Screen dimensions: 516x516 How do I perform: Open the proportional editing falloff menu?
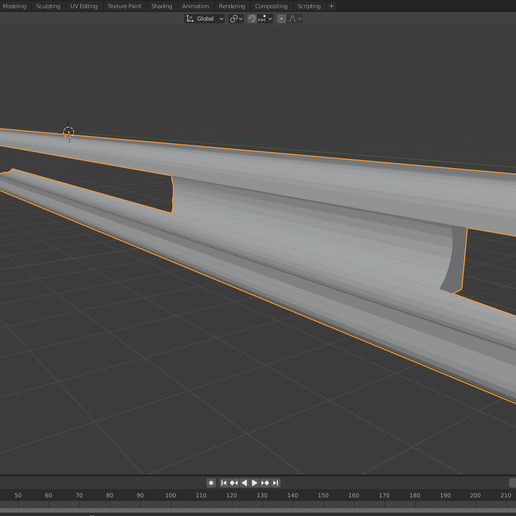point(295,19)
